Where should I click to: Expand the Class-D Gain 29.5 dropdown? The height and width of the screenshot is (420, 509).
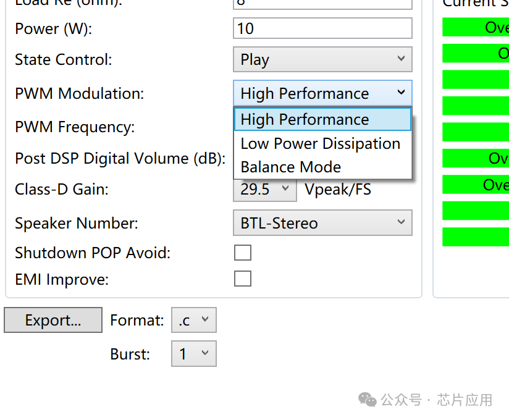click(264, 189)
